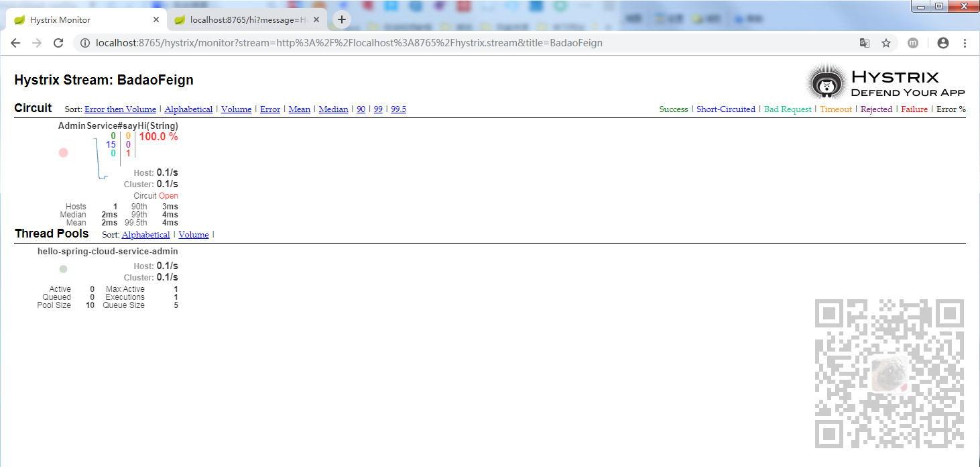980x467 pixels.
Task: Open a new browser tab
Action: click(x=341, y=19)
